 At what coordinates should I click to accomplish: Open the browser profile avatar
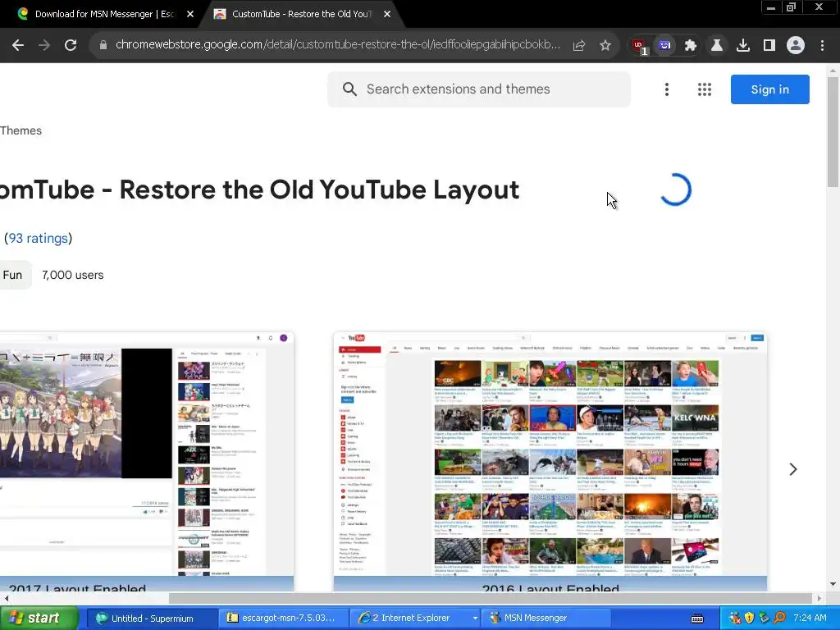tap(796, 46)
